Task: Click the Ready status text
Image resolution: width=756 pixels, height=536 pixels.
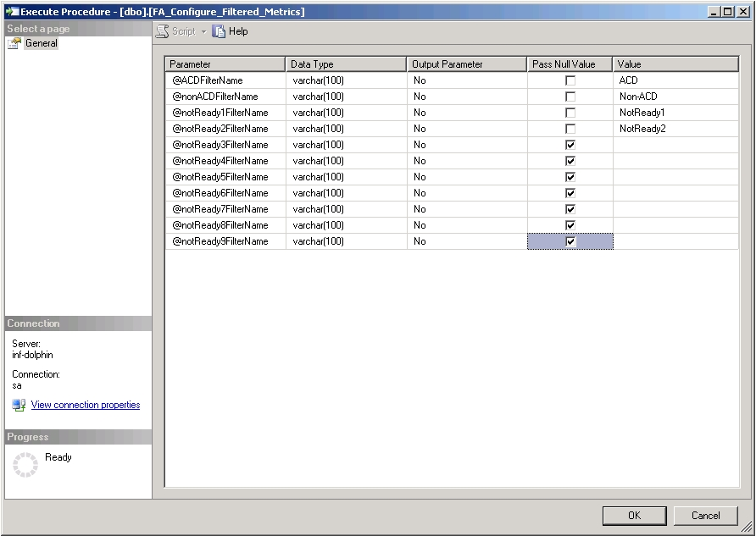Action: click(58, 457)
